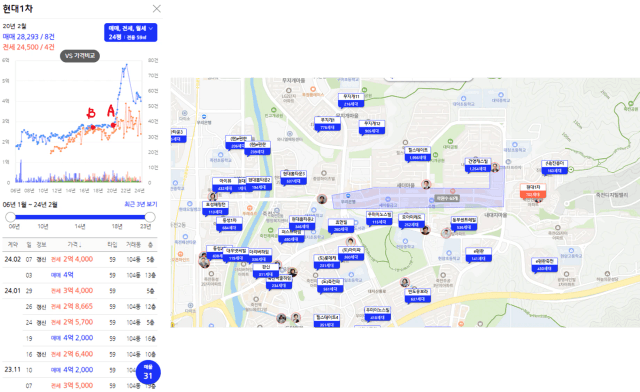Click the agent avatar left of the highlighted school zone

(322, 199)
